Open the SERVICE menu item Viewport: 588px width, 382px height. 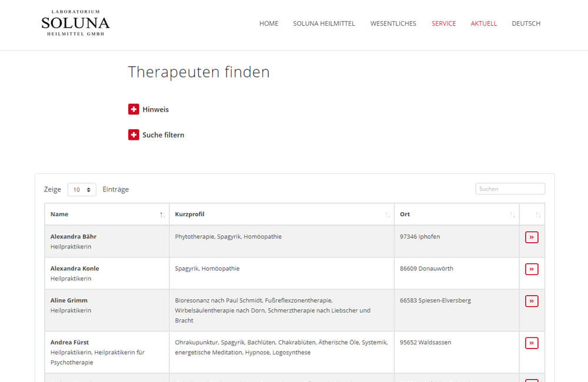pos(443,24)
